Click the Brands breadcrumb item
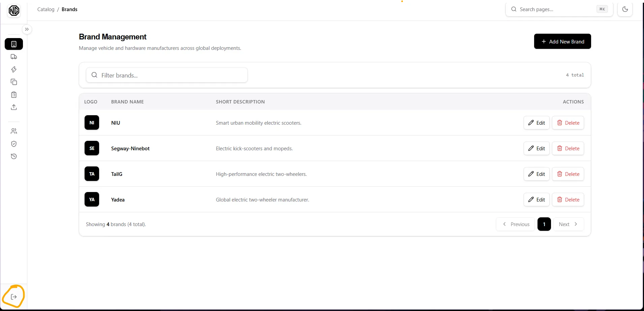The image size is (644, 311). (69, 9)
